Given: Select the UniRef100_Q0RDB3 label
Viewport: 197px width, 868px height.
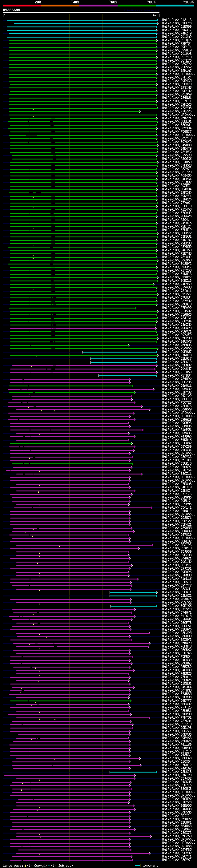Looking at the screenshot, I should click(177, 636).
